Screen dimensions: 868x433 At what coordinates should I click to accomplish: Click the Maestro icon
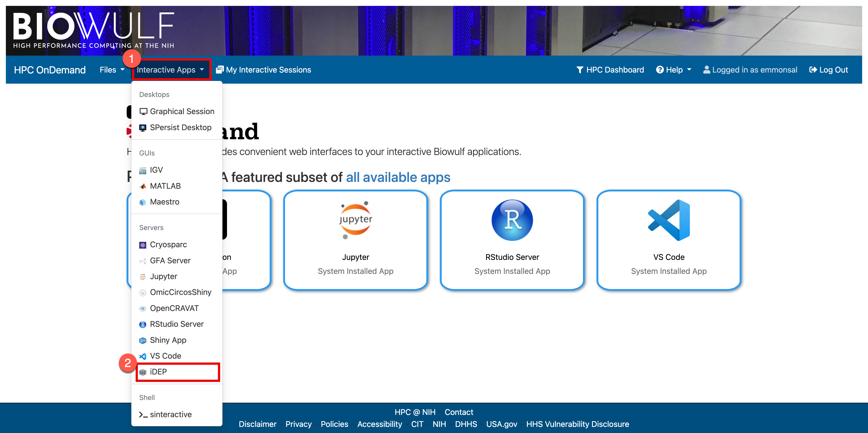[143, 202]
